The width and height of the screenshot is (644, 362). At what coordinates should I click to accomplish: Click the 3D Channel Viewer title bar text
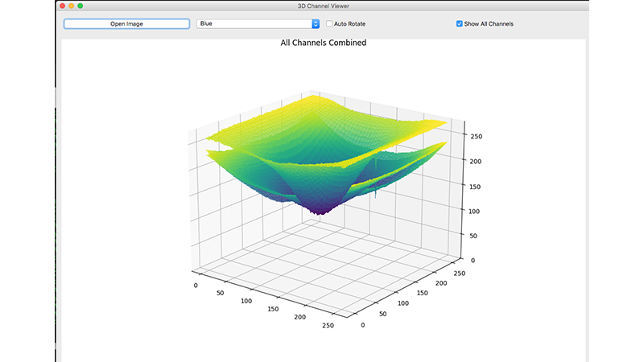click(324, 6)
